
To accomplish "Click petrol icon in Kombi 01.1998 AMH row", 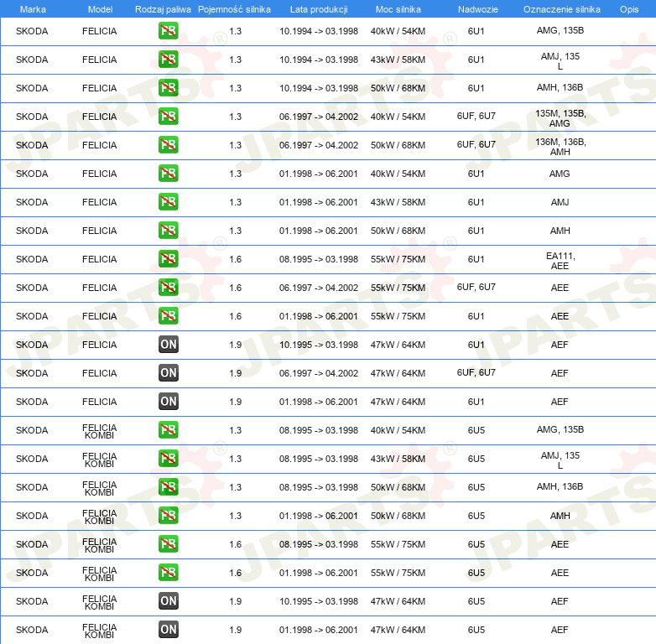I will click(x=168, y=515).
